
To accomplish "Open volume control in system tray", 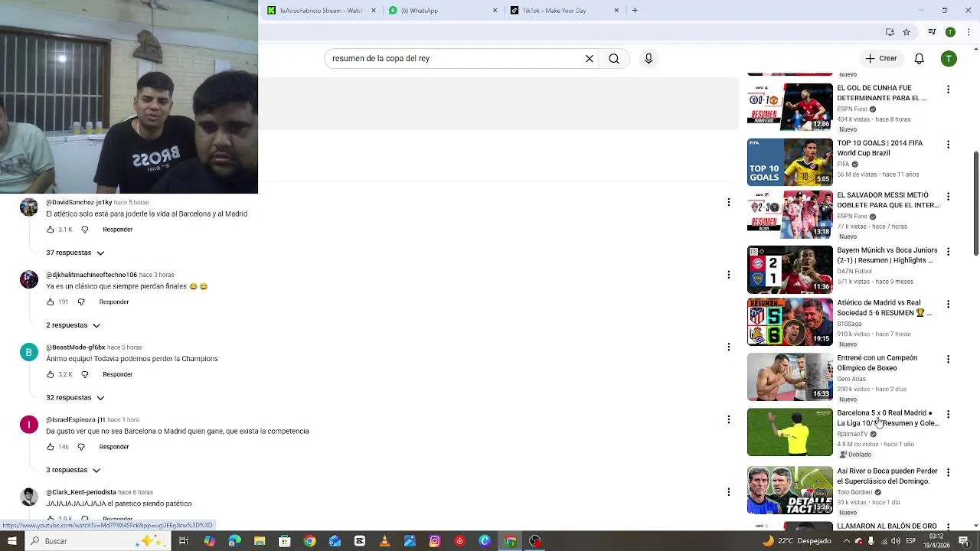I will pos(896,541).
